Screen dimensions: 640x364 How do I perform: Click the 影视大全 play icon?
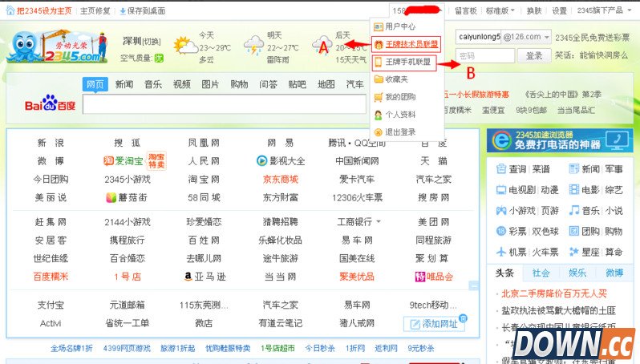click(261, 161)
